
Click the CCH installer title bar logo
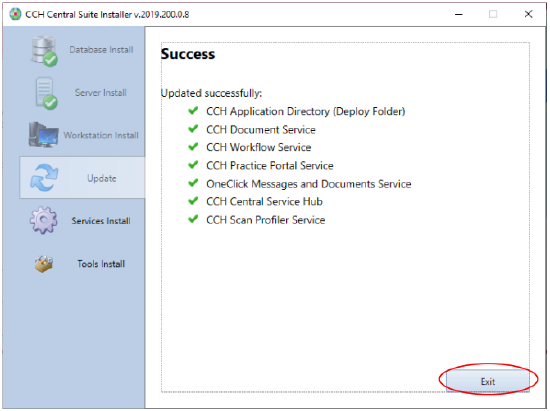(x=15, y=14)
